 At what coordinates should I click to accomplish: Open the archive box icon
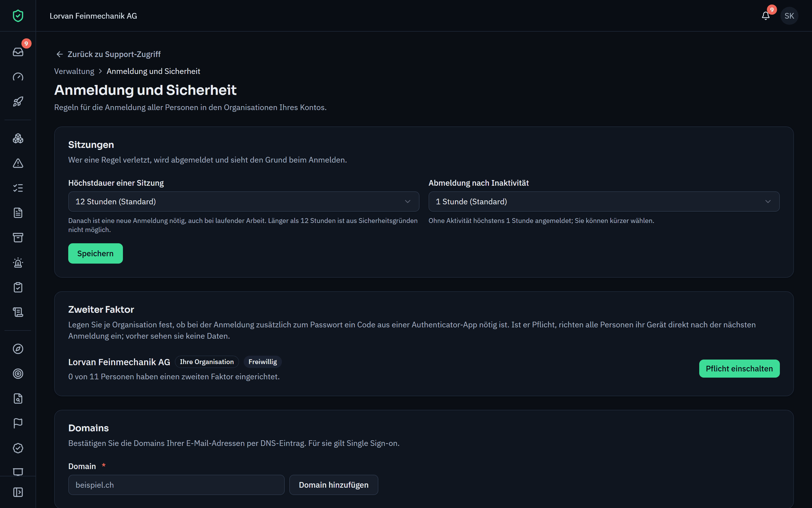[18, 238]
